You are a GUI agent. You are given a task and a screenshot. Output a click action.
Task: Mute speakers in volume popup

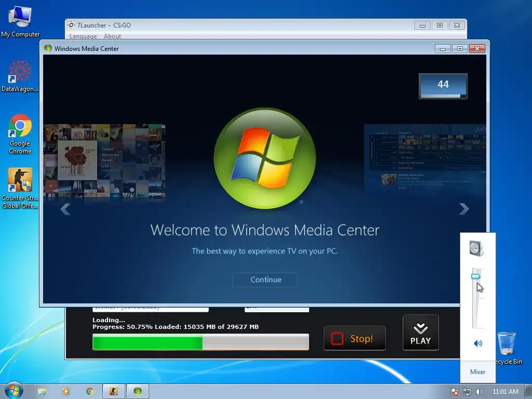pyautogui.click(x=478, y=343)
